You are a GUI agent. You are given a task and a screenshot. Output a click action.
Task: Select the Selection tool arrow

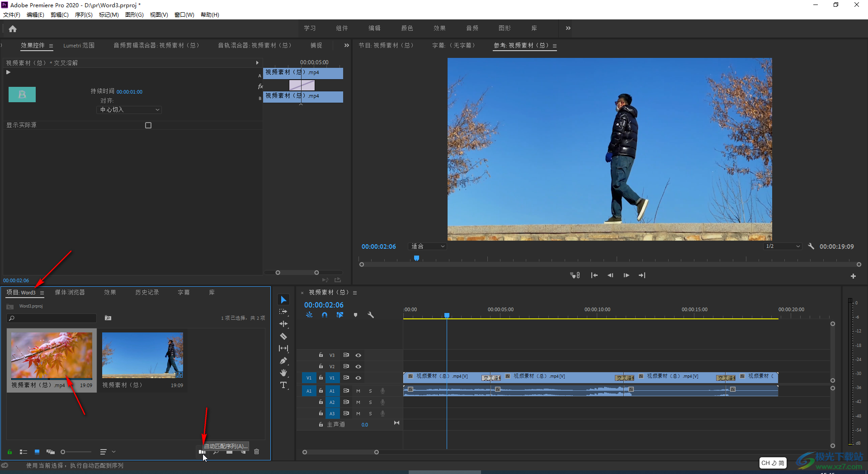pos(283,300)
